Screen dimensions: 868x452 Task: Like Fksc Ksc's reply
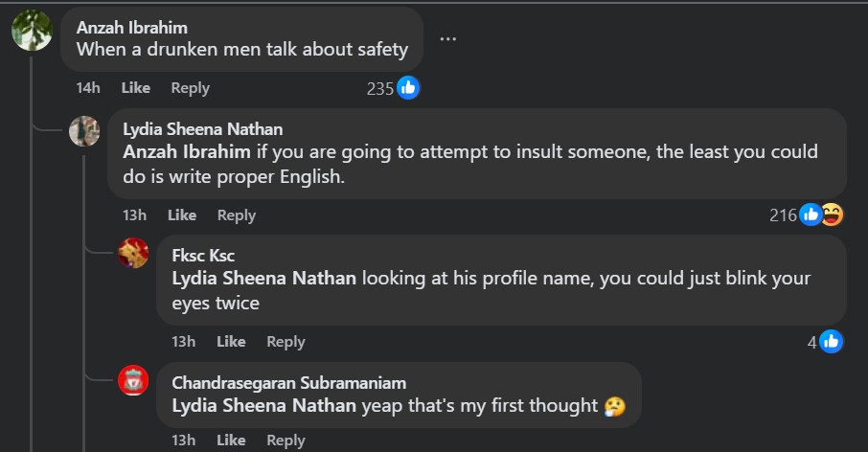pyautogui.click(x=231, y=342)
